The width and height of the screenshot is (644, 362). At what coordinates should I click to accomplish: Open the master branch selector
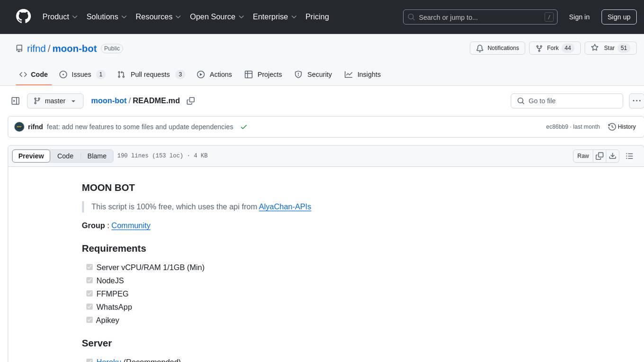click(55, 101)
